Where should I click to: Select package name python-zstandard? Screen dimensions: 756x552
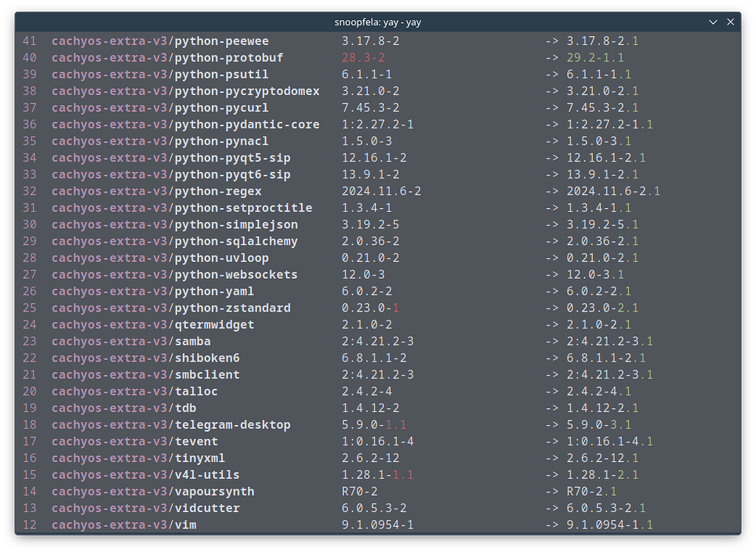coord(233,308)
